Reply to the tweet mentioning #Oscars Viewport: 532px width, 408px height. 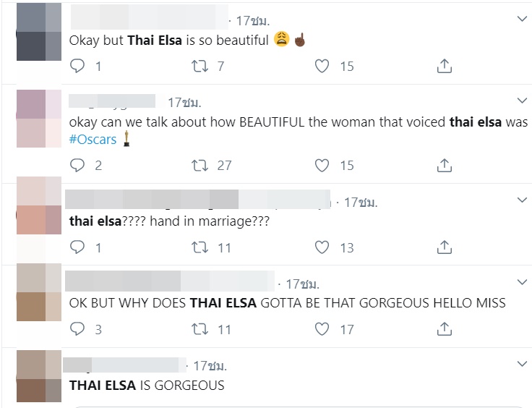[x=77, y=165]
